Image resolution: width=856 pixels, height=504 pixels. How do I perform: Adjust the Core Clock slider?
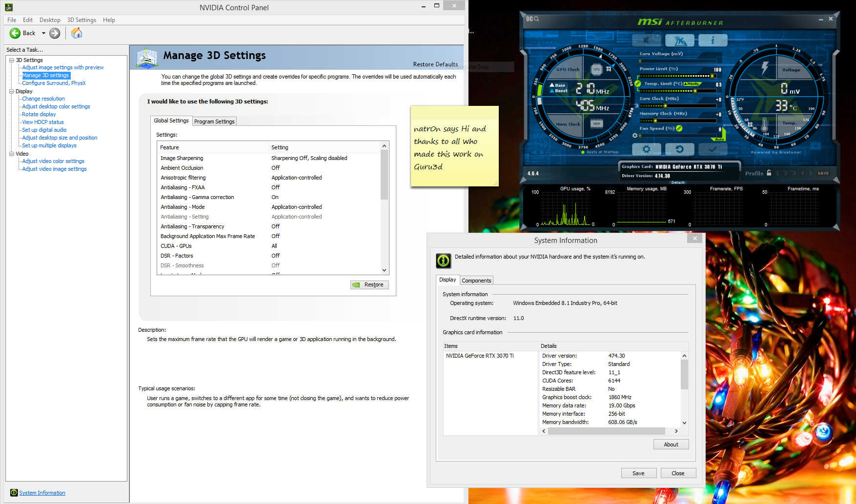pyautogui.click(x=677, y=106)
